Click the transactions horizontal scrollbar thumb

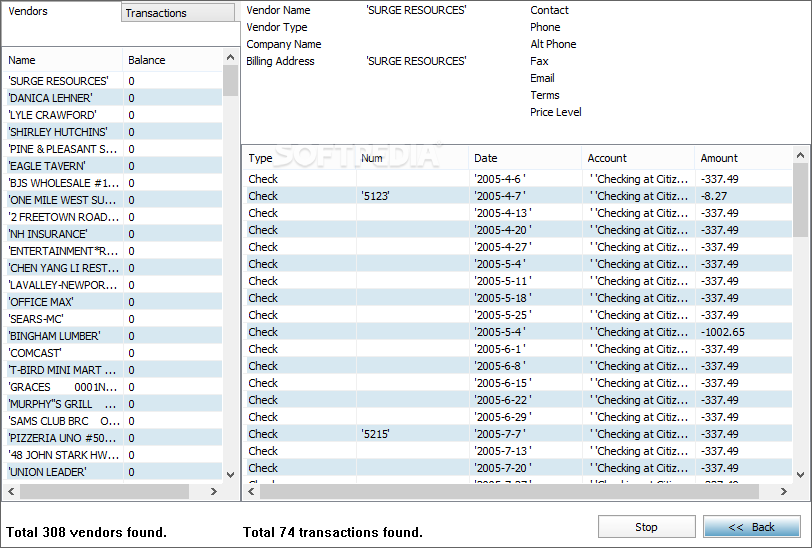point(509,492)
